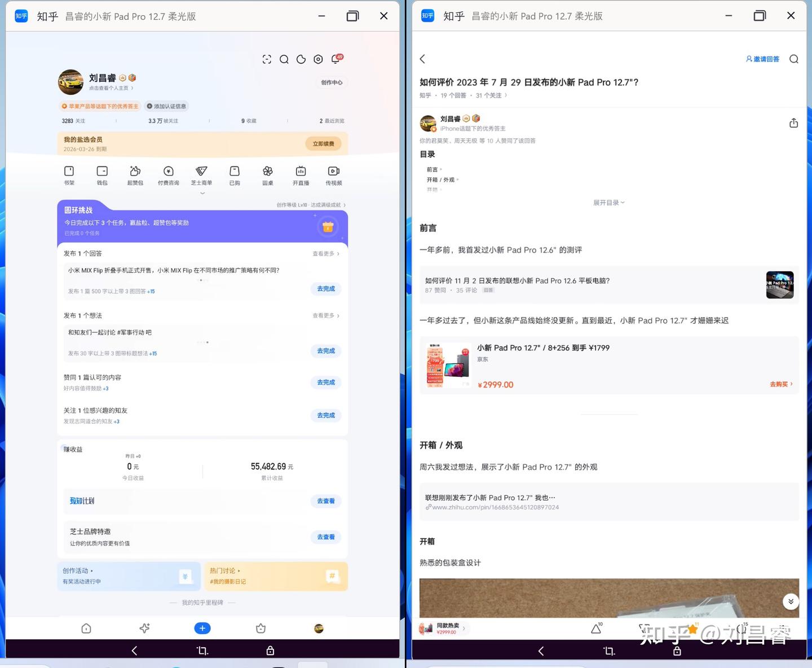Click 邀请回答 to invite answers
This screenshot has width=812, height=668.
(x=762, y=59)
